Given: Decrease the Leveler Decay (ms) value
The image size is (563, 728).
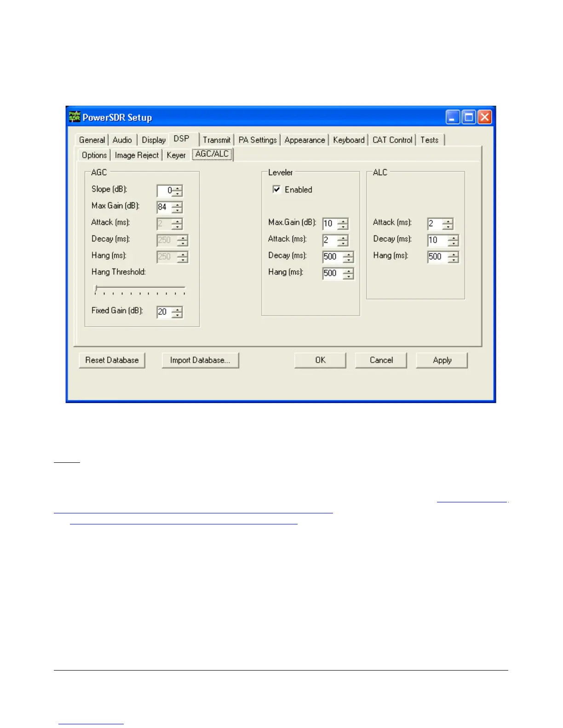Looking at the screenshot, I should coord(349,259).
